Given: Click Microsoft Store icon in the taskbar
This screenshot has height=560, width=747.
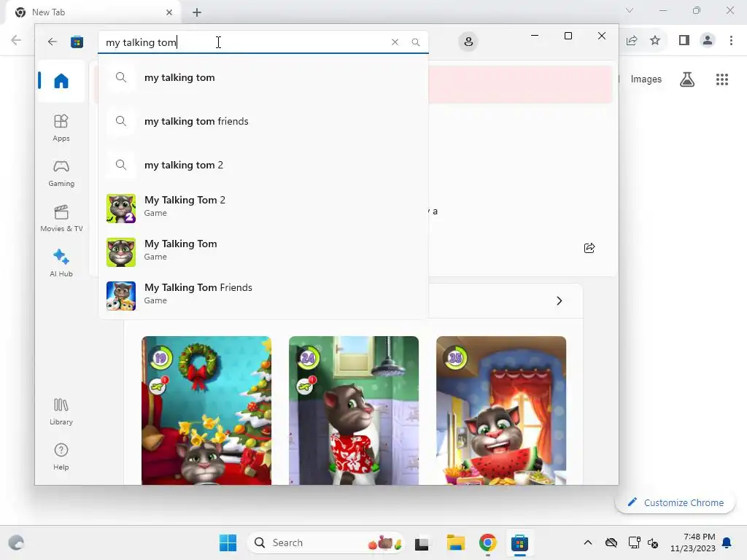Looking at the screenshot, I should coord(519,542).
